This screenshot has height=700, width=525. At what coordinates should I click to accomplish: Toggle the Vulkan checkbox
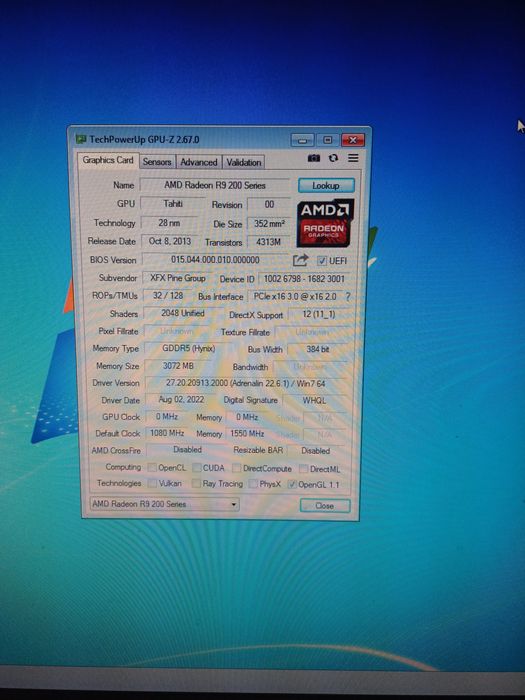152,483
